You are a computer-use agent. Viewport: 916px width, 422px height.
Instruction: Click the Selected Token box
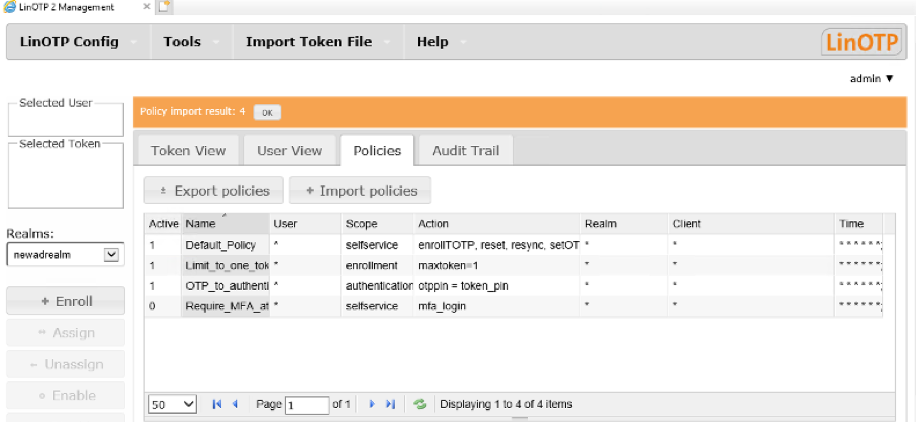65,175
